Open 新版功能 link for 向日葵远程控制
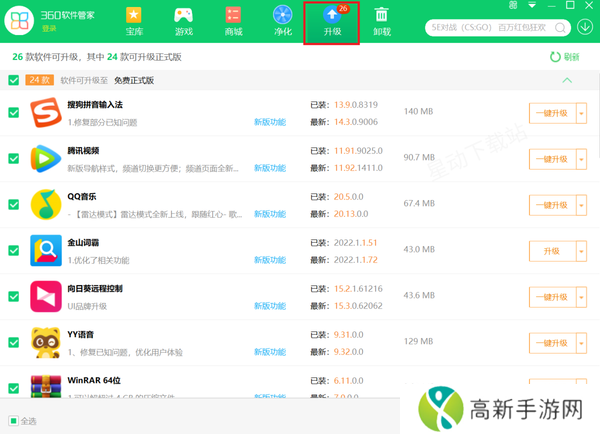 [270, 306]
